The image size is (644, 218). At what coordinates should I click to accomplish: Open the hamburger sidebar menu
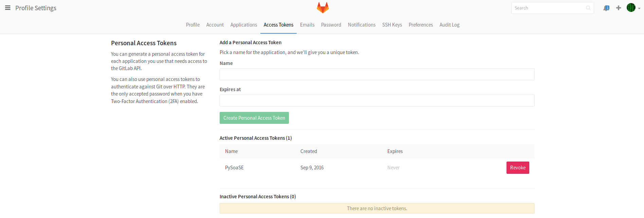(7, 8)
